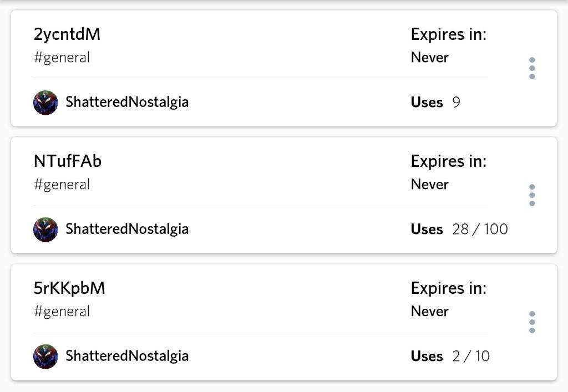Click ShatteredNostalgia avatar on NTufFAb invite
The width and height of the screenshot is (568, 392).
click(x=45, y=230)
